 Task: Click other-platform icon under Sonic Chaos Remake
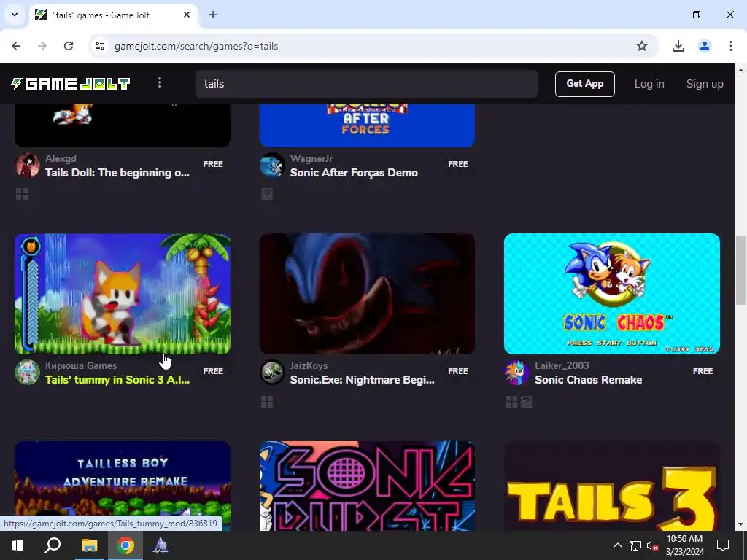[x=526, y=402]
